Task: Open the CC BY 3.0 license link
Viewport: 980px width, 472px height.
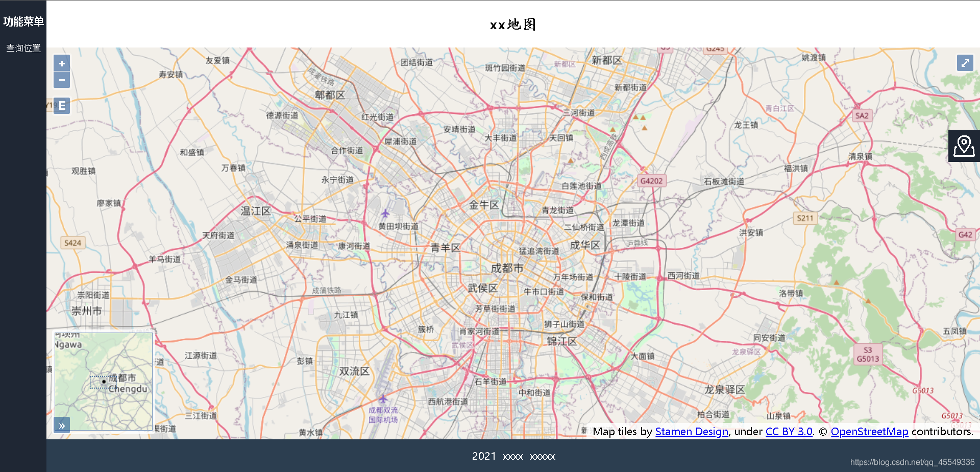Action: pyautogui.click(x=789, y=432)
